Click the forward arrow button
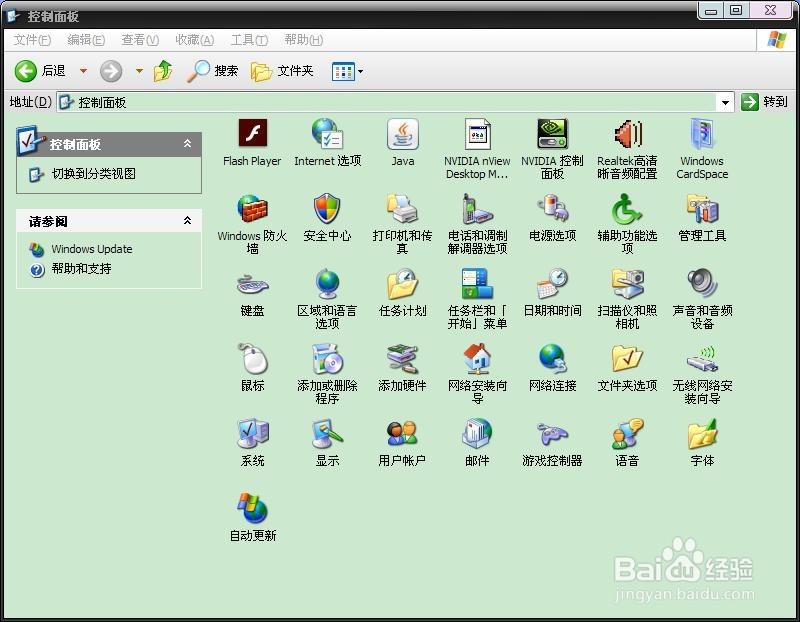Screen dimensions: 800x622 pyautogui.click(x=111, y=71)
